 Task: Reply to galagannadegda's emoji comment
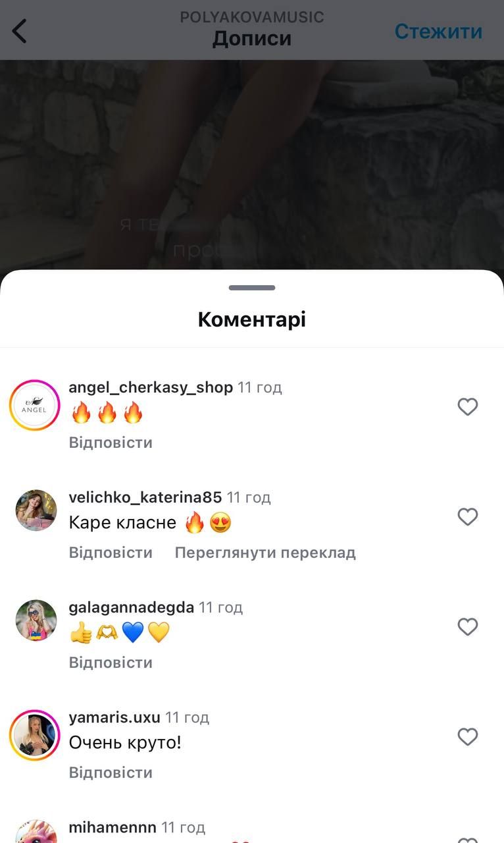tap(111, 663)
